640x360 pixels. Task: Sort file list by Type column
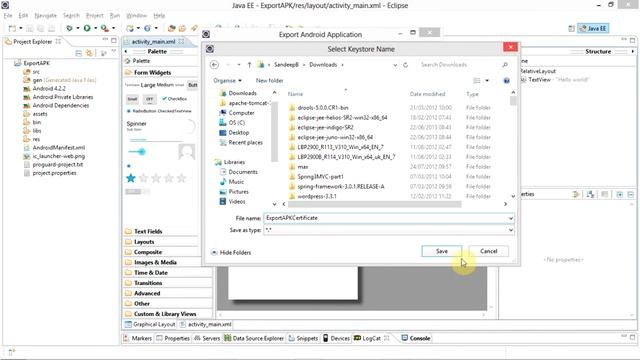tap(472, 94)
